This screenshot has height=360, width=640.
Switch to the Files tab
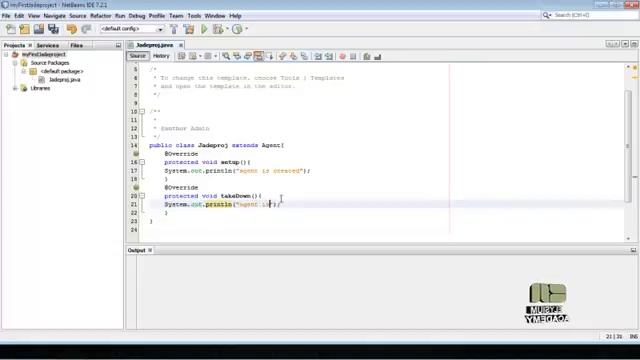[x=76, y=45]
